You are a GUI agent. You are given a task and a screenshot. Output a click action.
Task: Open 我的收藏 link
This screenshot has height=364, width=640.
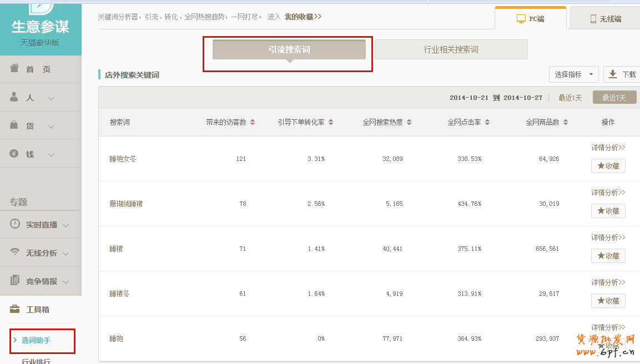tap(303, 17)
